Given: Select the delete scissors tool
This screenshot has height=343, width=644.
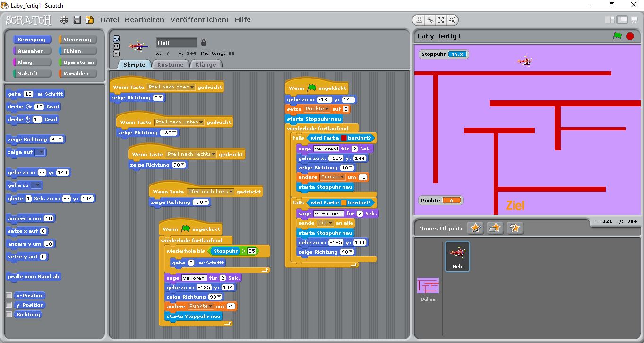Looking at the screenshot, I should 430,20.
